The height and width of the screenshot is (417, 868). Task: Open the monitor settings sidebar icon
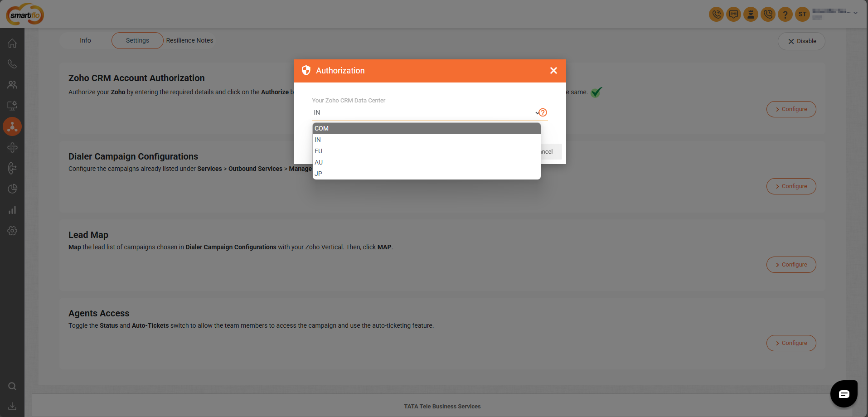click(x=12, y=106)
